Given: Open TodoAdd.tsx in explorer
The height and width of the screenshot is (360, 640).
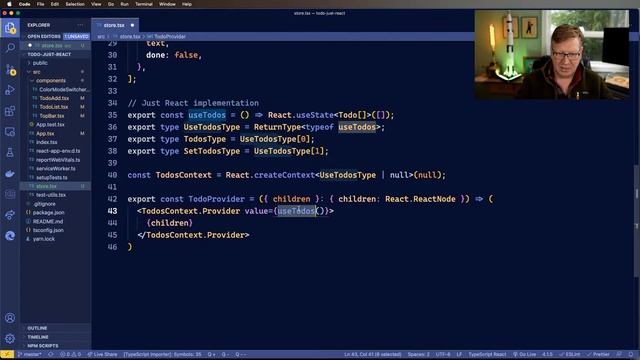Looking at the screenshot, I should pos(54,98).
